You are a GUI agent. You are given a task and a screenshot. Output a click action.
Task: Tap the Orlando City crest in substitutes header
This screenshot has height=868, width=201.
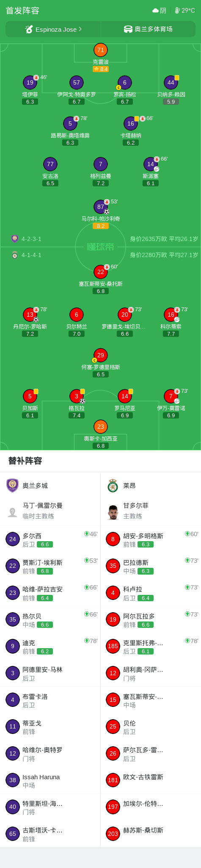coord(13,485)
